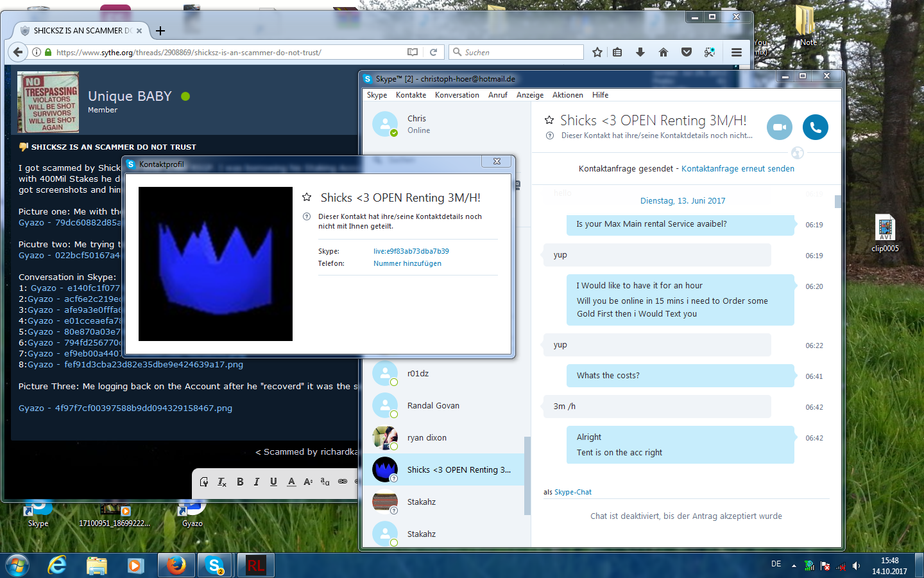Toggle favorite star in Kontaktprofil dialog
This screenshot has width=924, height=578.
307,197
